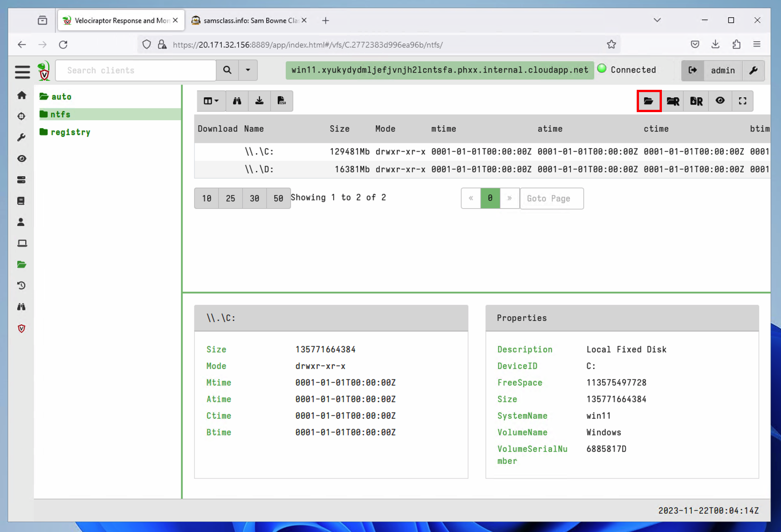781x532 pixels.
Task: Open Hunt Manager crosshair icon
Action: [22, 116]
